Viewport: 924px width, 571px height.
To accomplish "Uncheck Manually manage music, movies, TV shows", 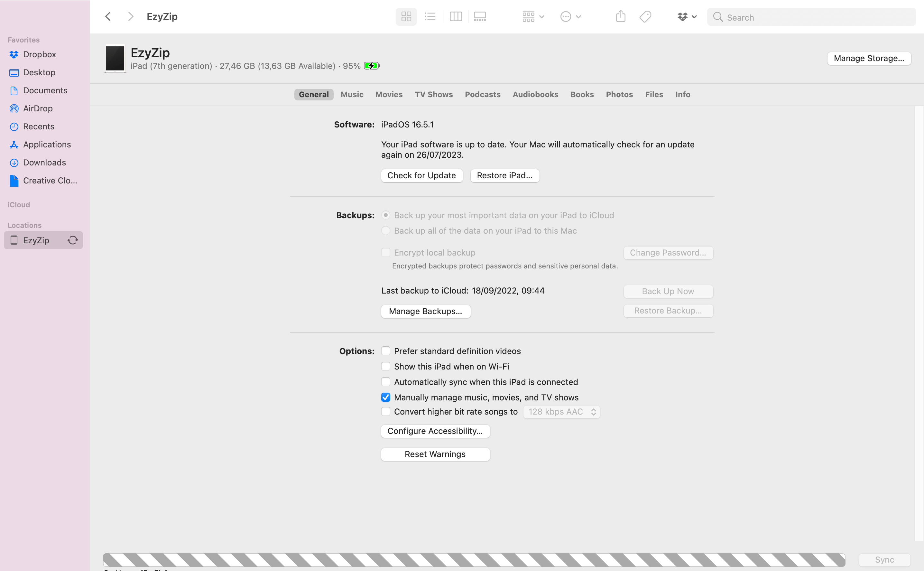I will coord(385,397).
